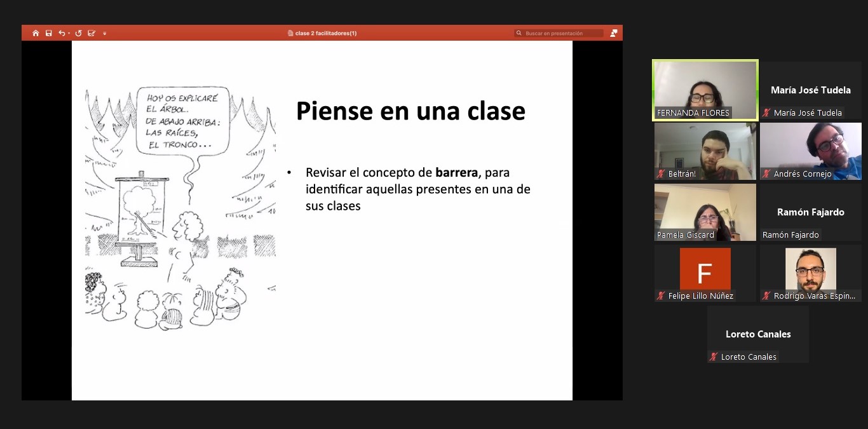Select Pamela Giscard video tile
This screenshot has height=429, width=868.
click(705, 212)
